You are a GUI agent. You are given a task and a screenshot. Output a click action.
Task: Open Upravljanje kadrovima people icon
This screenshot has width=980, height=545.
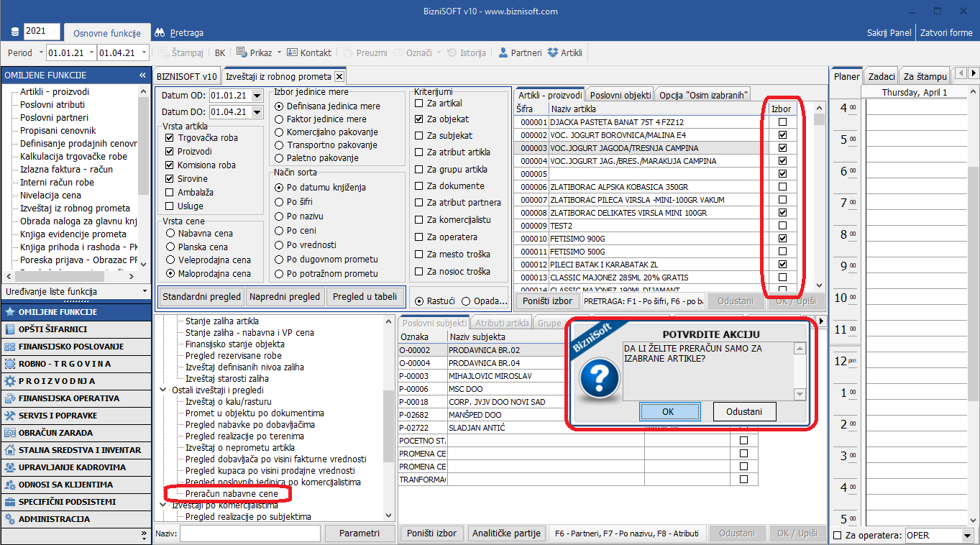[10, 467]
